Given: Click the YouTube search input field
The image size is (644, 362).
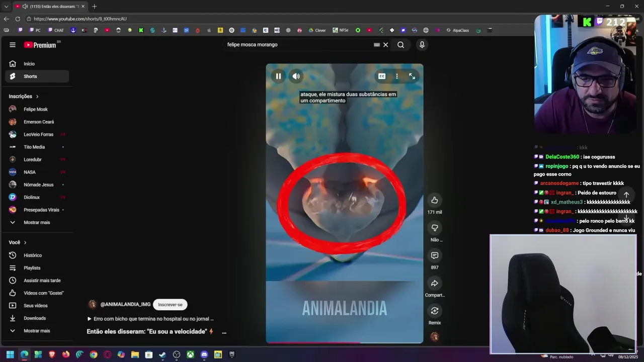Looking at the screenshot, I should click(299, 45).
